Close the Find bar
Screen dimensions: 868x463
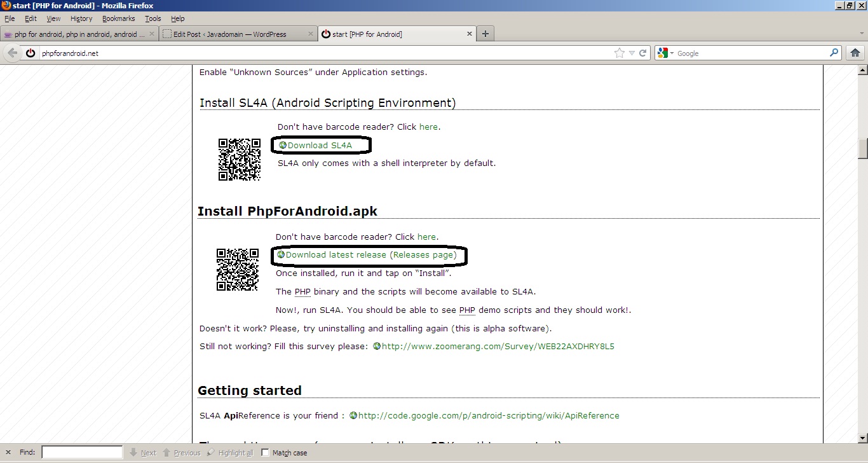[8, 452]
